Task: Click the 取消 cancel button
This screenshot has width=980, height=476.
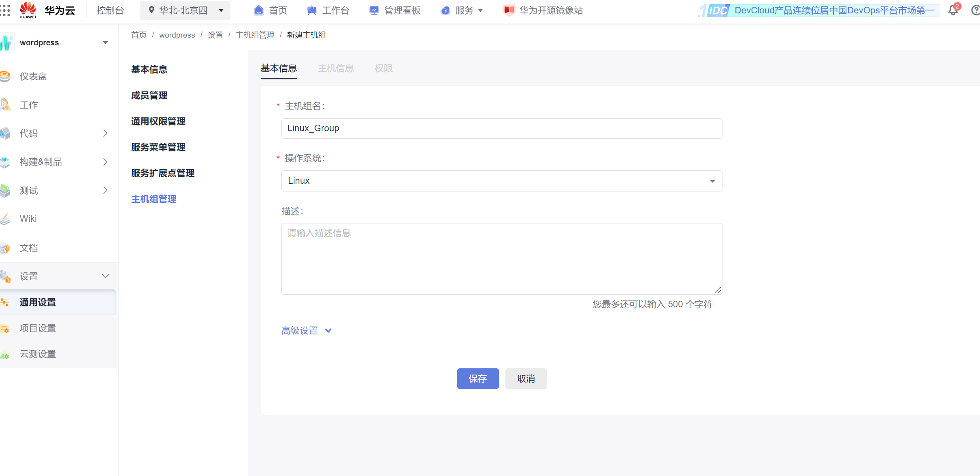Action: [x=526, y=379]
